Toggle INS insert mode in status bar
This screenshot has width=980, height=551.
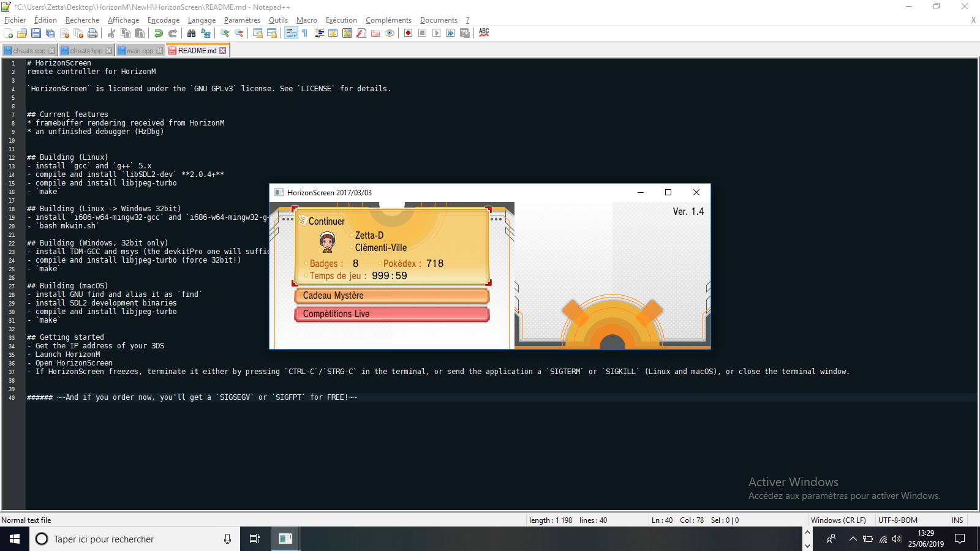[957, 520]
